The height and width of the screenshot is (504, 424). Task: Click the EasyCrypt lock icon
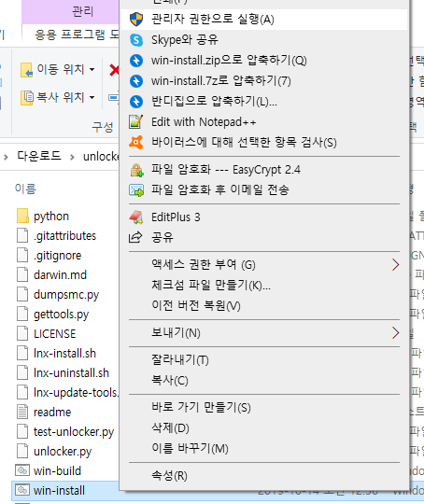tap(136, 170)
